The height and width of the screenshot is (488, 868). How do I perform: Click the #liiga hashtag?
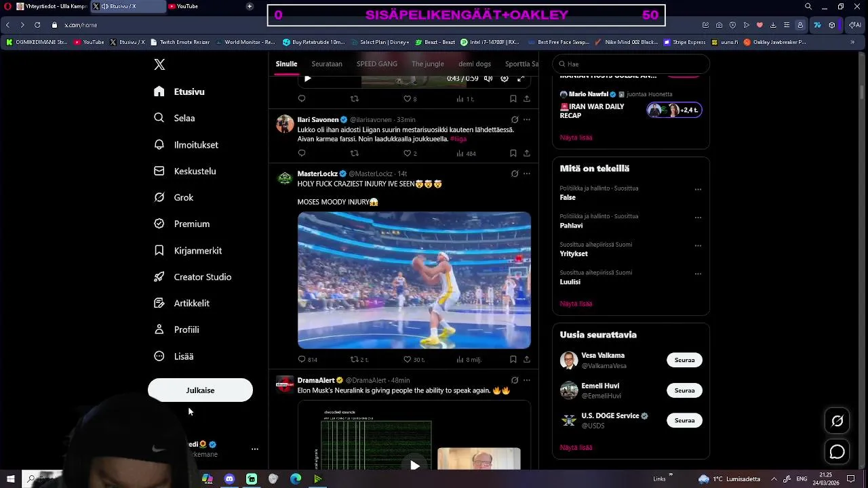coord(458,139)
